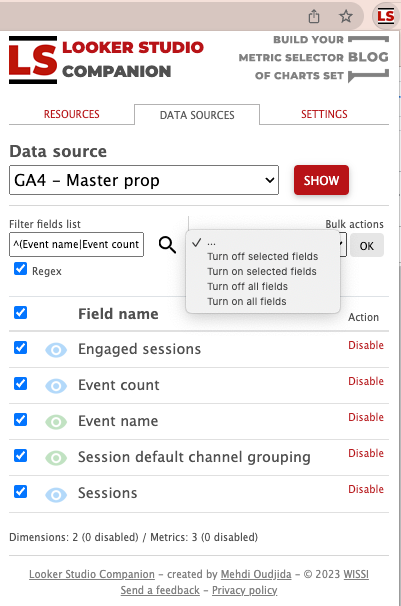401x606 pixels.
Task: Click the OK bulk action button
Action: click(367, 245)
